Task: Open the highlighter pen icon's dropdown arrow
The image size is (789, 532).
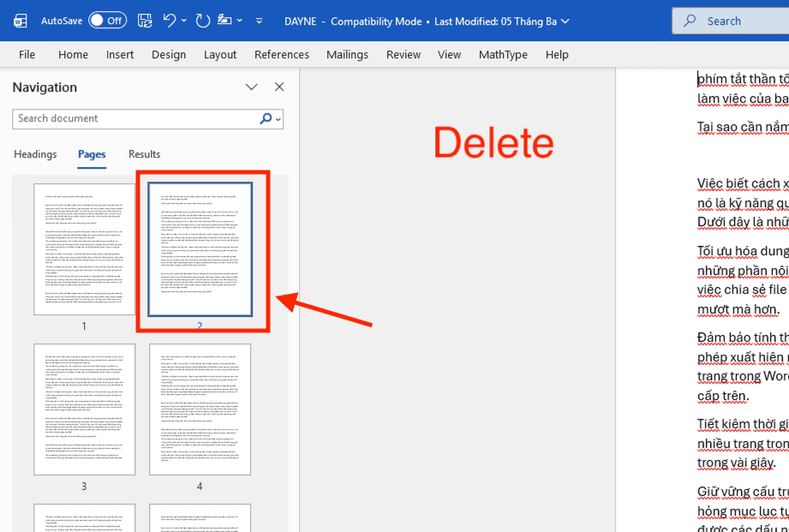Action: 240,21
